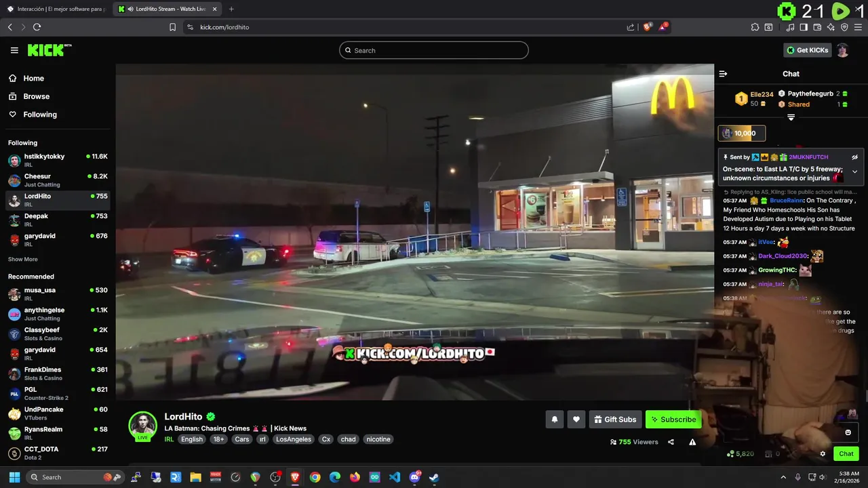Open CCT_DOTA recommended channel
Screen dimensions: 868x488
point(58,453)
